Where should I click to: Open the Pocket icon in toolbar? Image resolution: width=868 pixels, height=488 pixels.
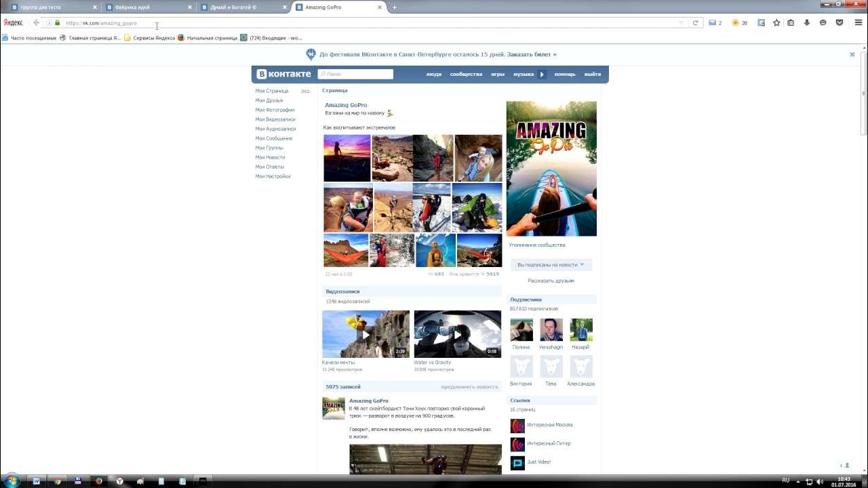click(x=840, y=22)
